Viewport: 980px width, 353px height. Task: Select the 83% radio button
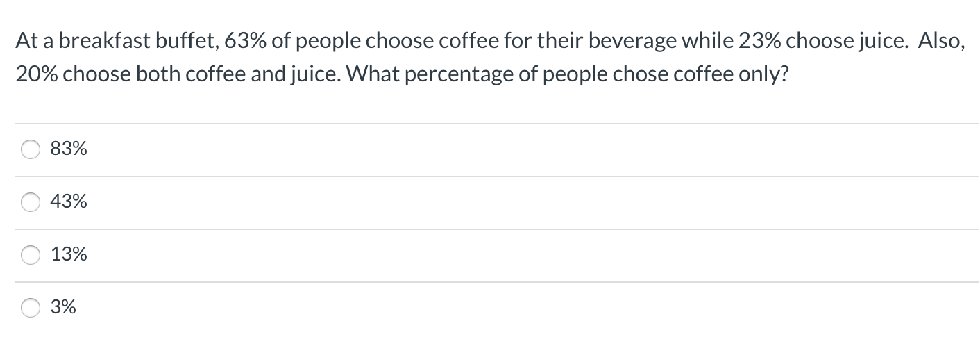coord(31,149)
